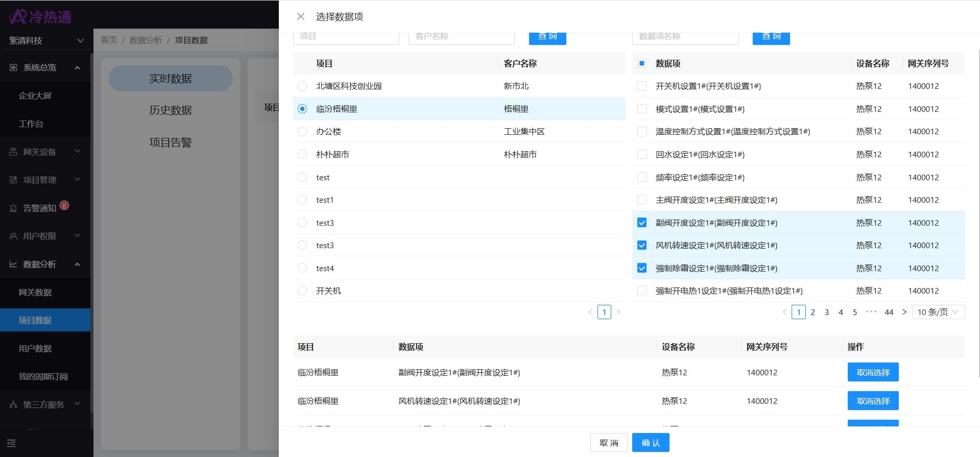Close the 选择数据项 drawer with X icon

[301, 16]
